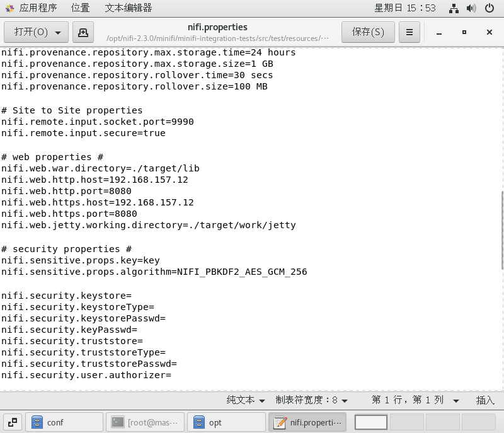Click the nifi.properties window title
504x433 pixels.
(x=217, y=27)
